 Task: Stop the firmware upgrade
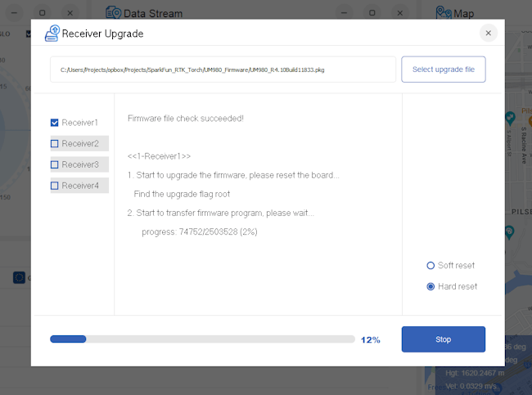point(443,339)
